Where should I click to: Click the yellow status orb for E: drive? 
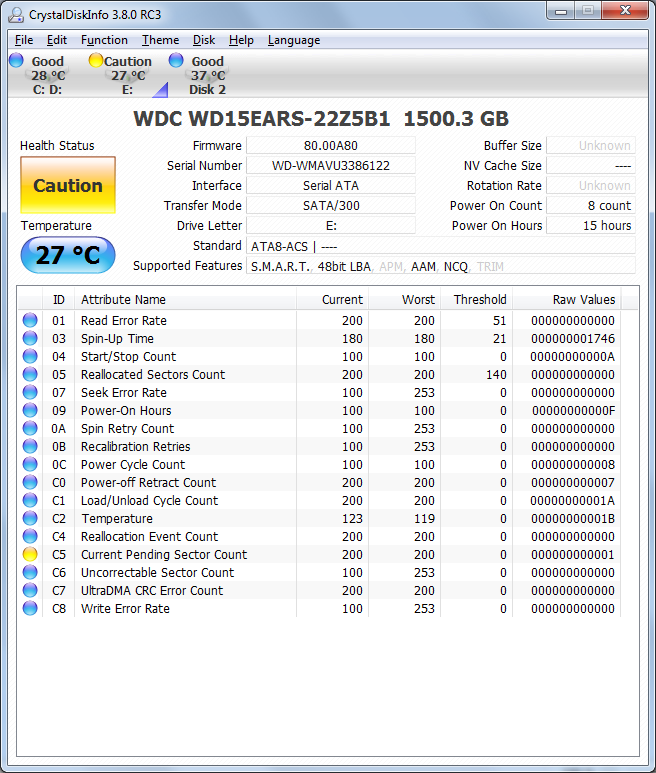tap(96, 60)
